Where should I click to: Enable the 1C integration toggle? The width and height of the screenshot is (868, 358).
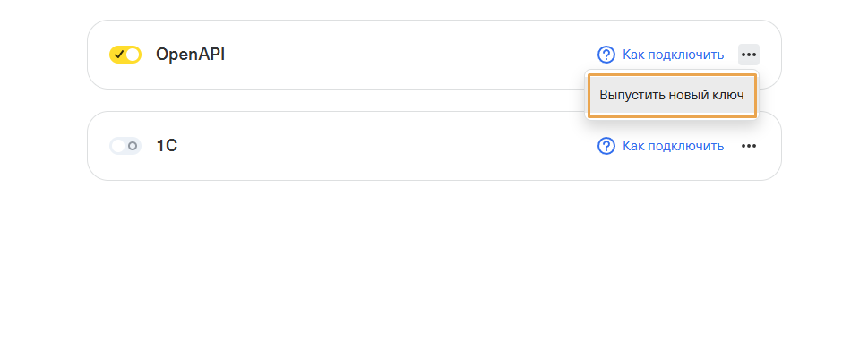(125, 146)
